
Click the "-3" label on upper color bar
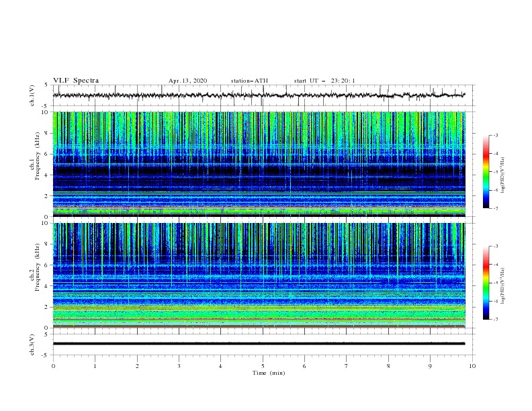(x=496, y=136)
